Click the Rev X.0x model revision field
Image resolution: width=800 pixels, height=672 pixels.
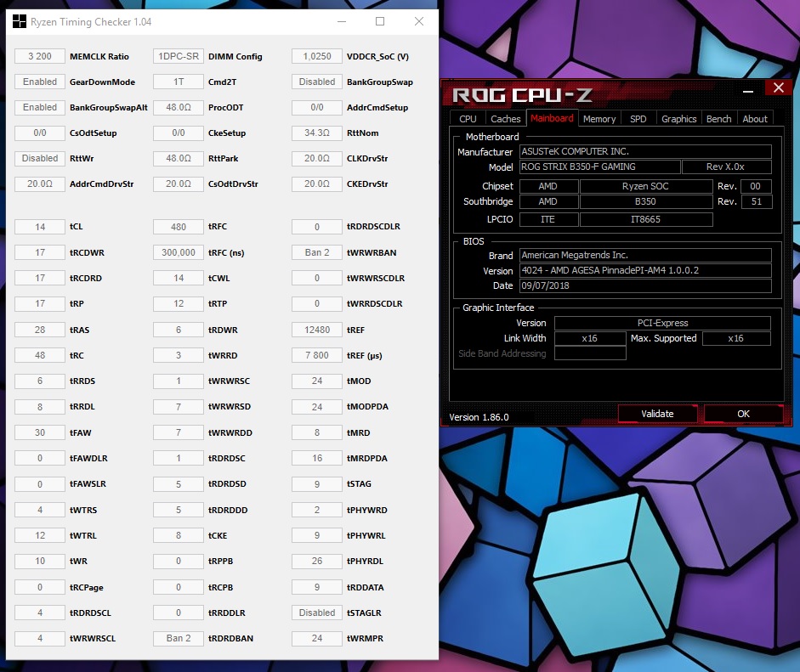pyautogui.click(x=727, y=167)
